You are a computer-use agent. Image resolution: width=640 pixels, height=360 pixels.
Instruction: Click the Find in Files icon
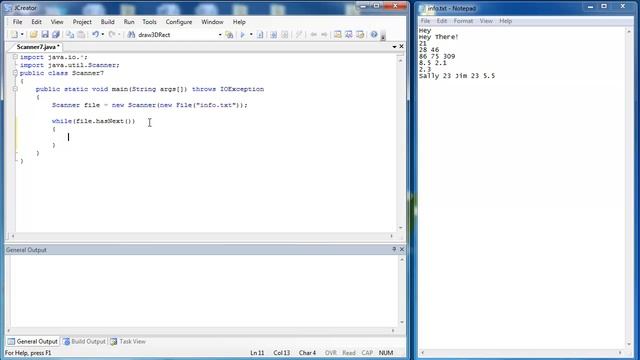pyautogui.click(x=229, y=35)
